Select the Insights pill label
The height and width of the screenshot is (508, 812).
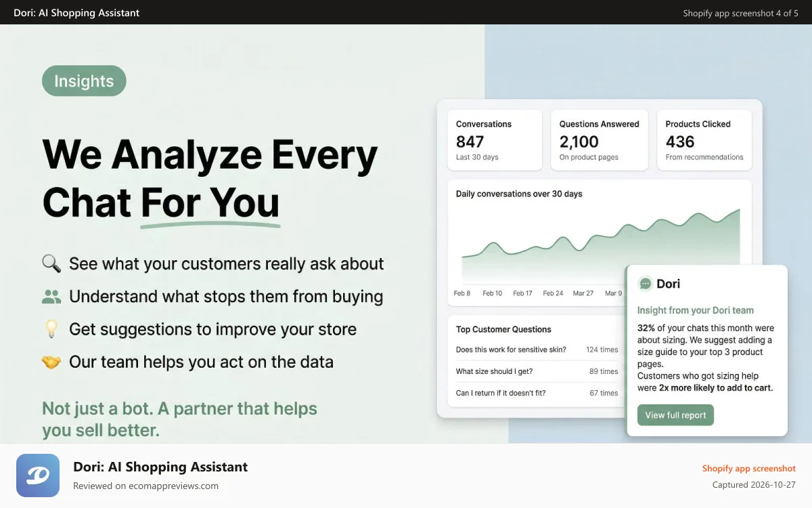[x=84, y=81]
